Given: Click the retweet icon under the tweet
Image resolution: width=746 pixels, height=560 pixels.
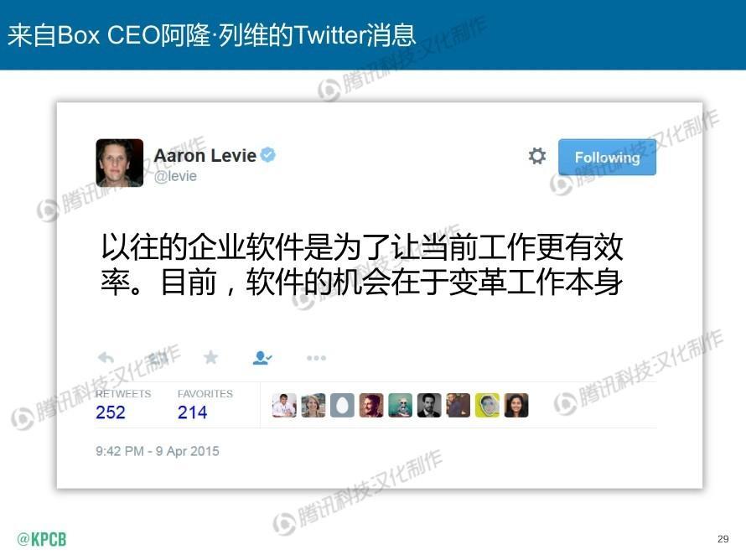Looking at the screenshot, I should tap(158, 357).
